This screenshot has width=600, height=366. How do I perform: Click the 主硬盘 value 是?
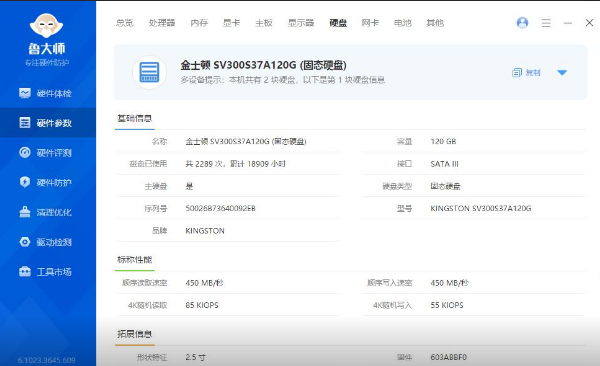click(189, 186)
